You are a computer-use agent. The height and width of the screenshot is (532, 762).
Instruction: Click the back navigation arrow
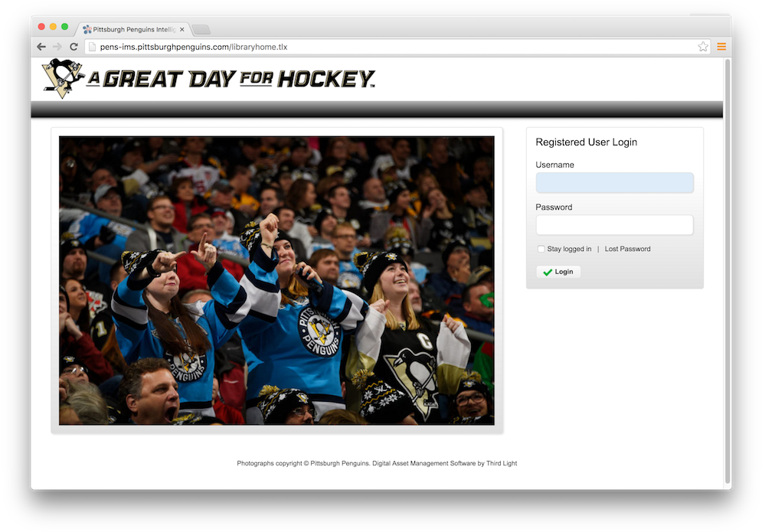[x=41, y=46]
